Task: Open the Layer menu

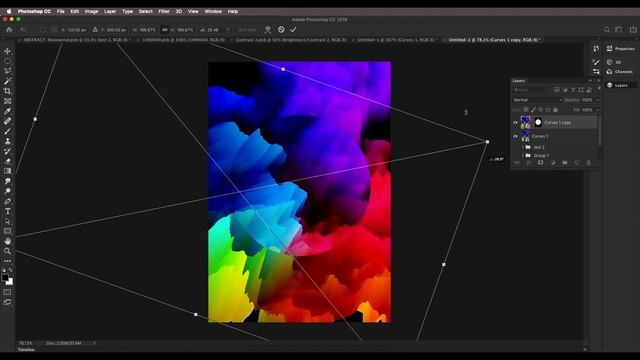Action: [x=110, y=11]
